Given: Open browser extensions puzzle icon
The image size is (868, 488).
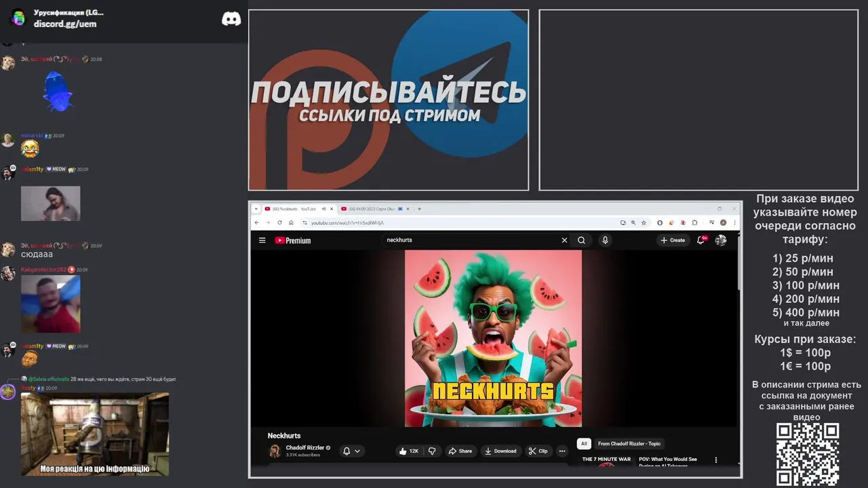Looking at the screenshot, I should click(x=694, y=222).
